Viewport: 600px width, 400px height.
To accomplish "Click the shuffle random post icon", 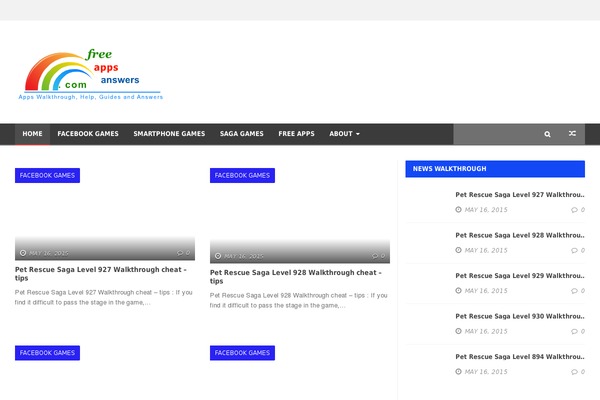I will coord(572,134).
